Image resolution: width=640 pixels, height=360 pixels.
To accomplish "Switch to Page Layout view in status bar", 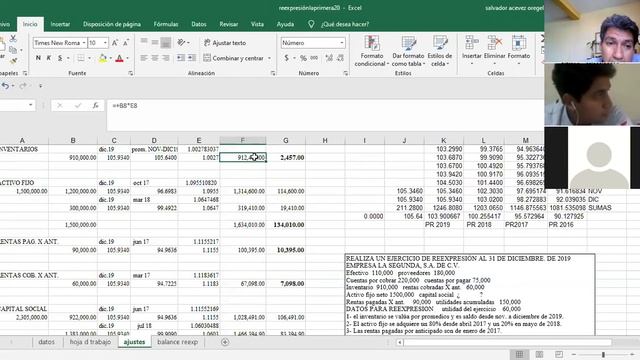I will tap(539, 354).
